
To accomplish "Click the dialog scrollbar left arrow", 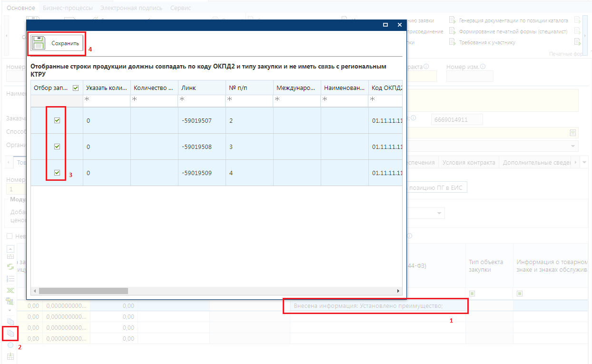I will click(x=34, y=291).
